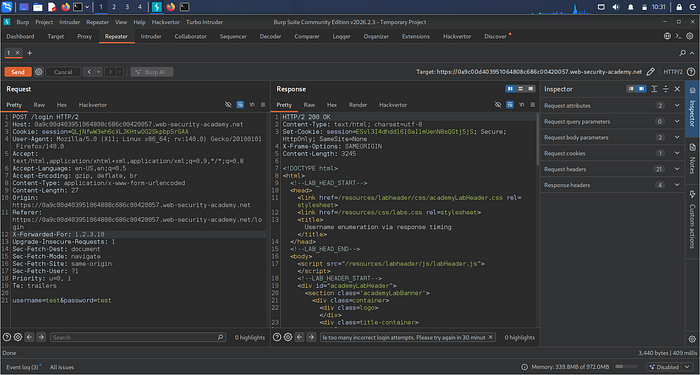This screenshot has height=375, width=700.
Task: Open Request search help icon
Action: [x=7, y=338]
